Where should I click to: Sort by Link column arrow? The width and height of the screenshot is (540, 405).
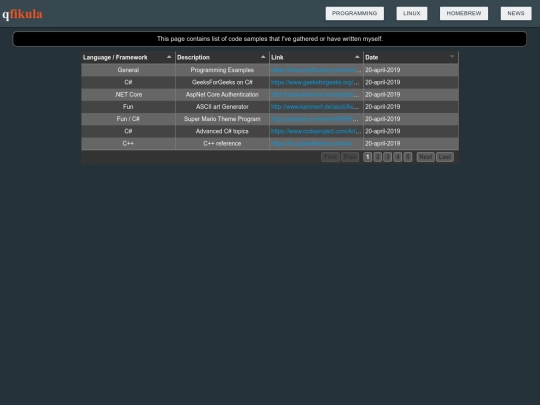pyautogui.click(x=357, y=57)
